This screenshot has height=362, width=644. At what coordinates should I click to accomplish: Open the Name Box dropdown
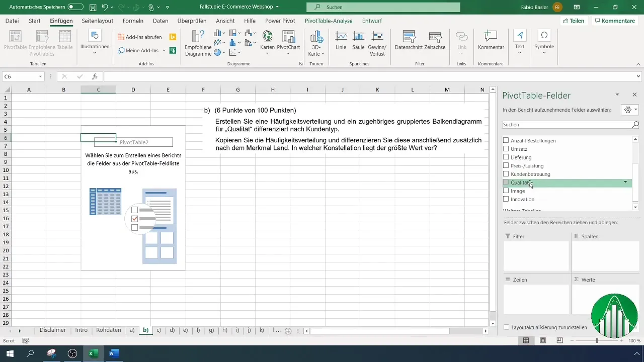(40, 76)
